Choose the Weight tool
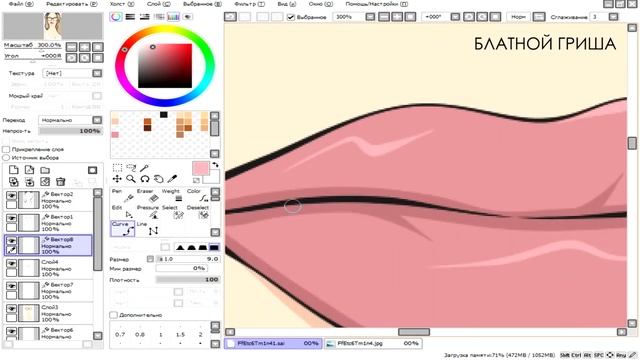Viewport: 640px width, 360px height. [x=173, y=196]
